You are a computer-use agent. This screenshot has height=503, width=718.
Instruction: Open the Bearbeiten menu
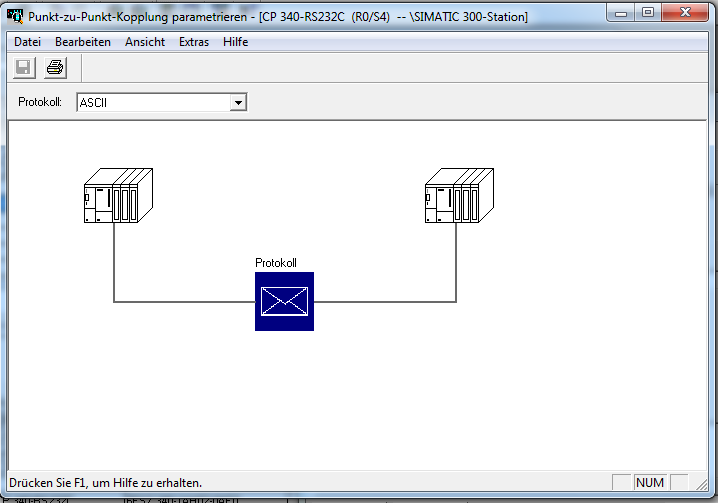point(83,42)
